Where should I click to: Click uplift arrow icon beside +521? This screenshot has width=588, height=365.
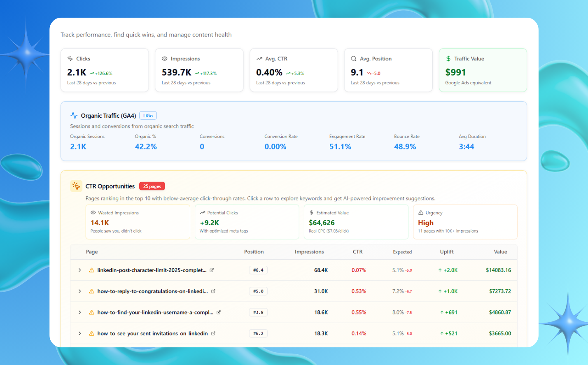[x=442, y=334]
